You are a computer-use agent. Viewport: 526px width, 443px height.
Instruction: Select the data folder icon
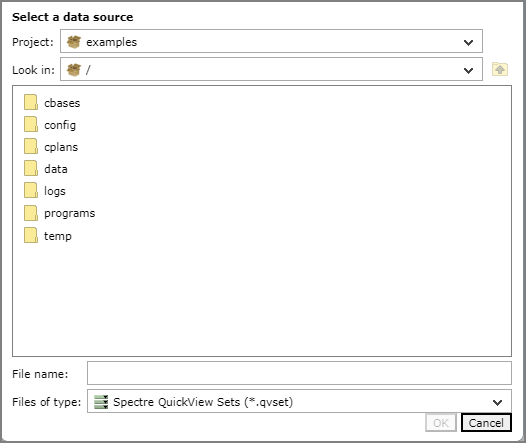pos(31,168)
